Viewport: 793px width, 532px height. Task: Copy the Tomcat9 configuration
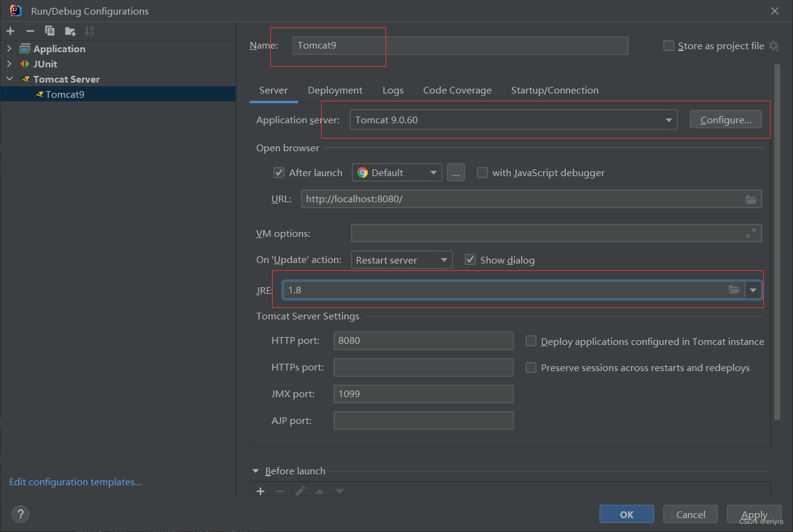coord(49,30)
